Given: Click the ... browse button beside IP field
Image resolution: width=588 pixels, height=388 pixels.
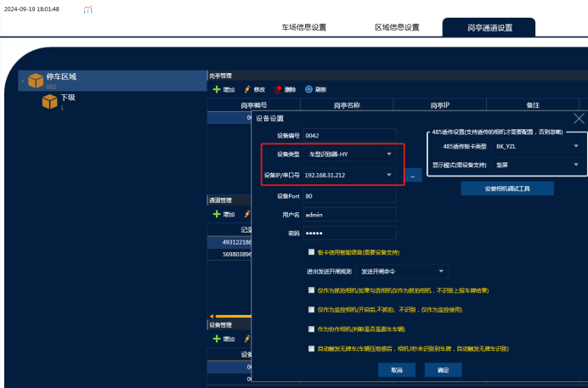Looking at the screenshot, I should pos(413,175).
